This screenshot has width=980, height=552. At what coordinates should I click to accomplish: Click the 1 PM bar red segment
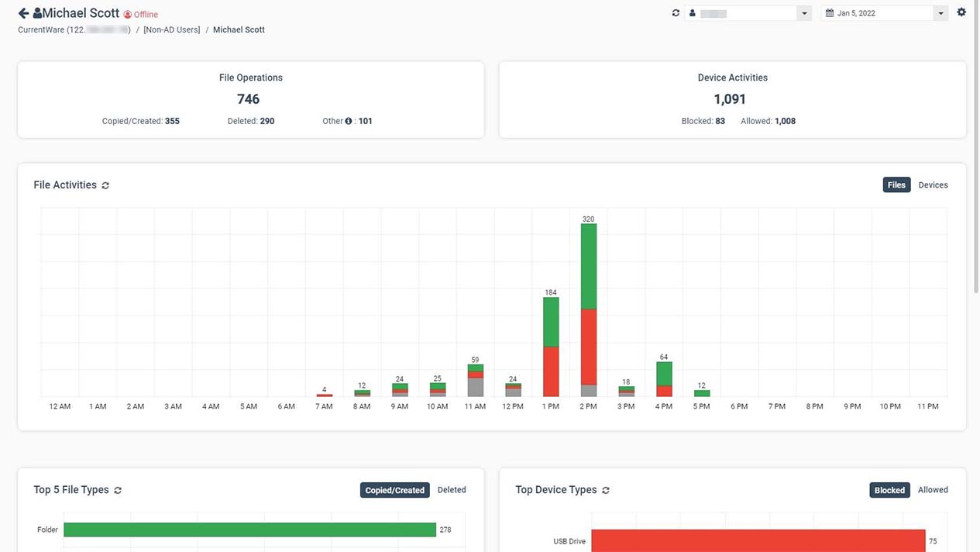[551, 371]
